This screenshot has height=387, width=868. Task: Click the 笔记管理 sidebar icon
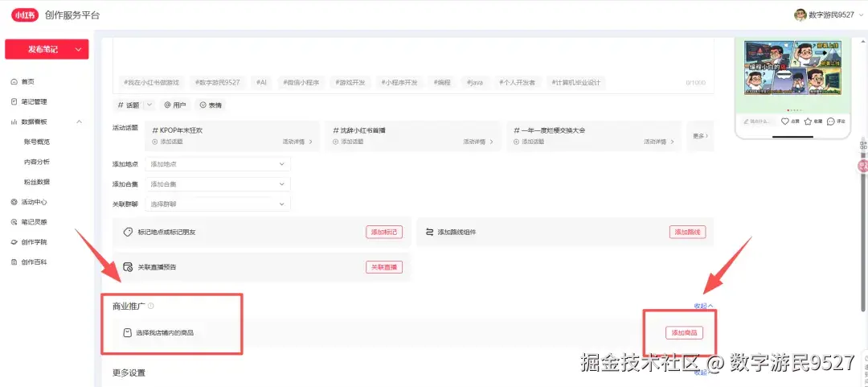click(x=14, y=101)
